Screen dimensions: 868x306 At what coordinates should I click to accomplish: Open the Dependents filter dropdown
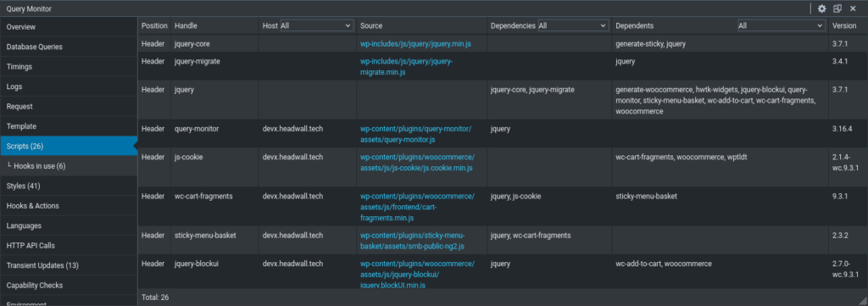tap(781, 25)
